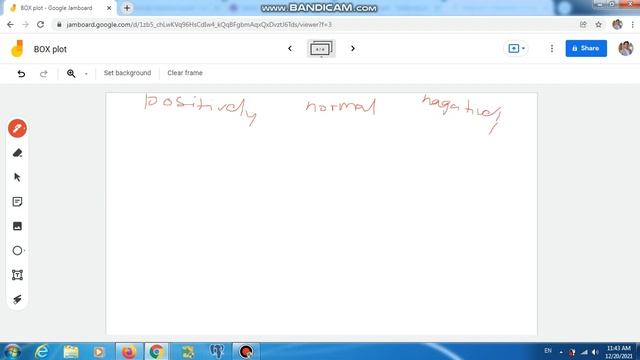This screenshot has width=640, height=360.
Task: Open the Chrome profile avatar
Action: click(617, 24)
